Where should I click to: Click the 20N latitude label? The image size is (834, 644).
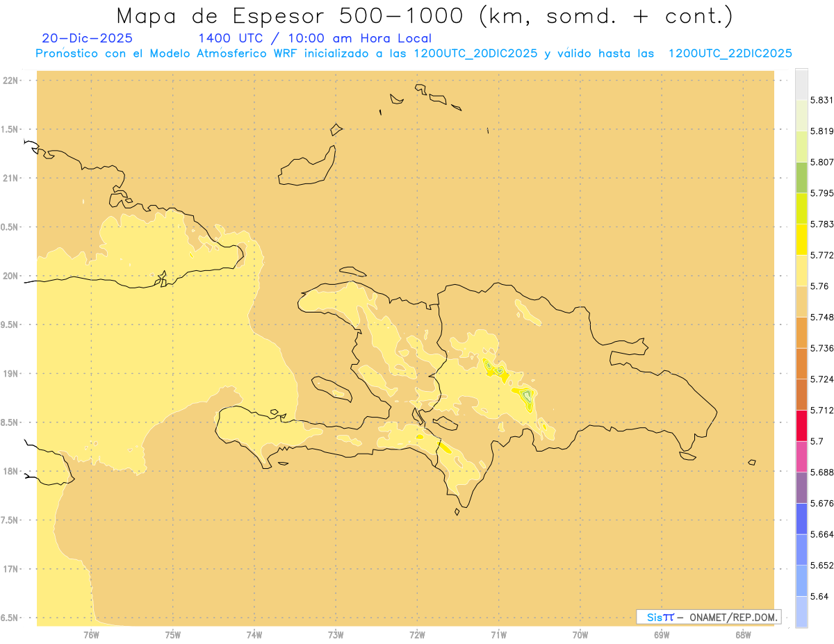pos(10,276)
